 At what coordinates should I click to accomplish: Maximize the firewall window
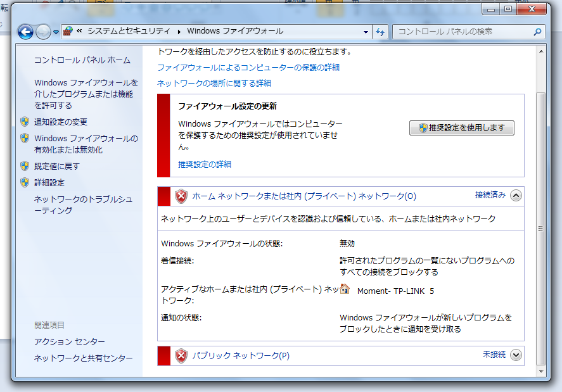(508, 9)
